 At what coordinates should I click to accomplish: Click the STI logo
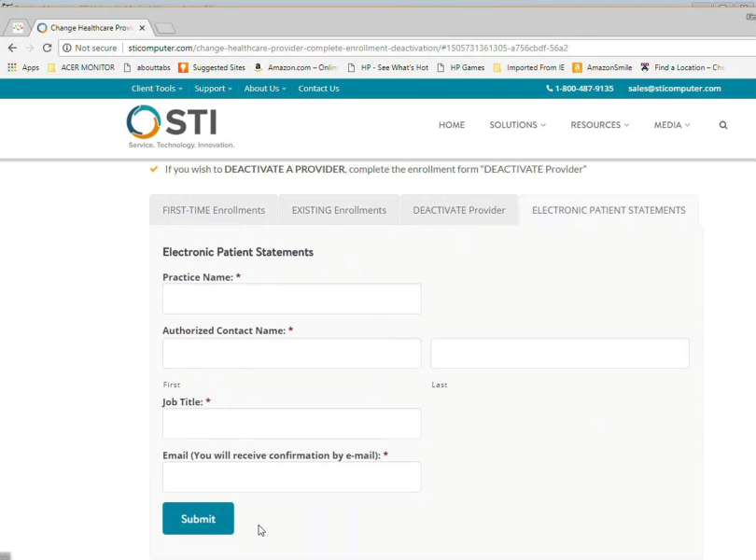180,126
